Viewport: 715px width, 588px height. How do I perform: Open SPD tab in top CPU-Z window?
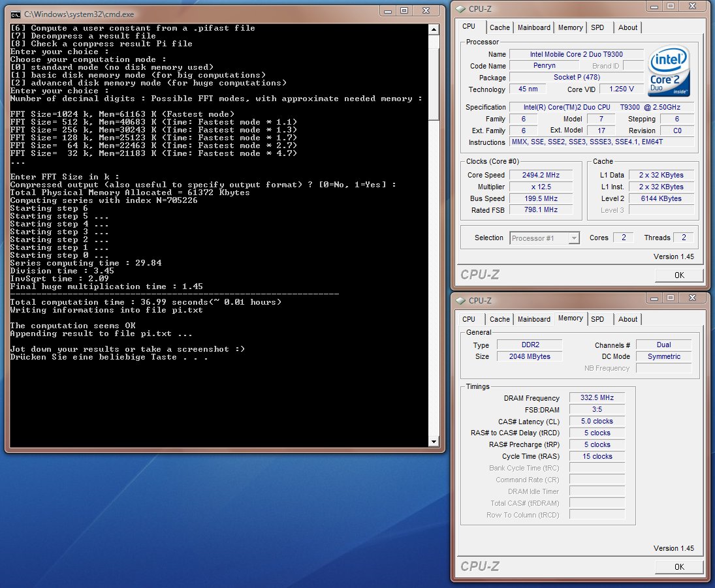pos(597,27)
